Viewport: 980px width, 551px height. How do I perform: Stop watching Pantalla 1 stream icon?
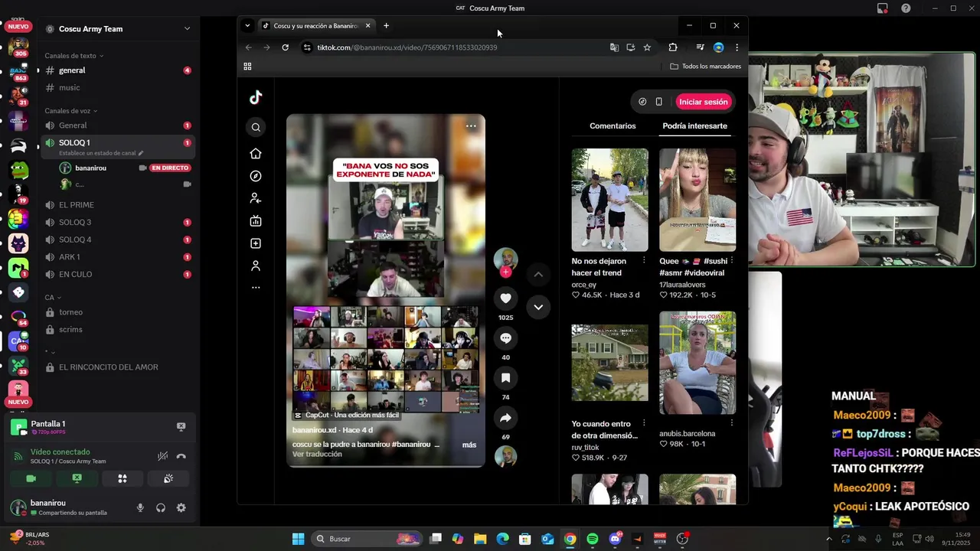pyautogui.click(x=181, y=427)
